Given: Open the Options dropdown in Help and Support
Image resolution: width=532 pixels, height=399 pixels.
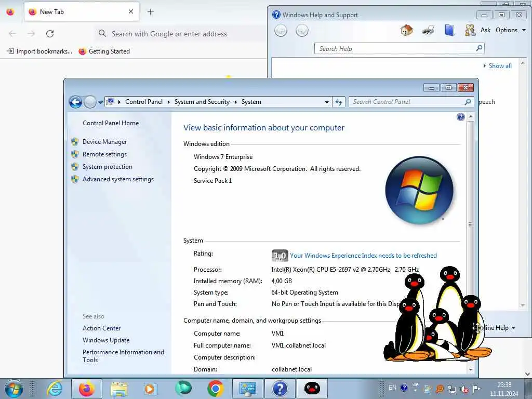Looking at the screenshot, I should pos(510,30).
